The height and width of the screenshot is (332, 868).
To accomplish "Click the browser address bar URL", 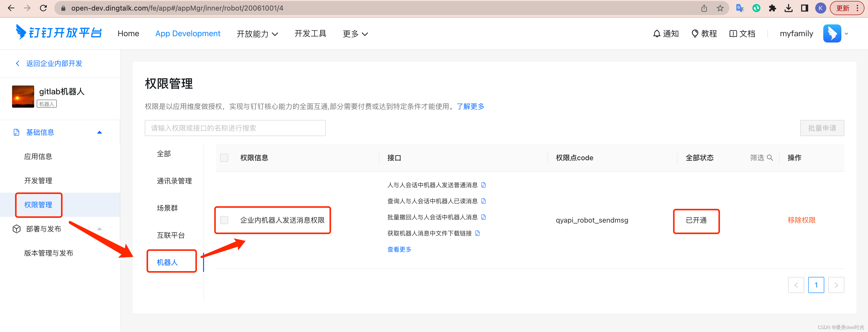I will 177,8.
